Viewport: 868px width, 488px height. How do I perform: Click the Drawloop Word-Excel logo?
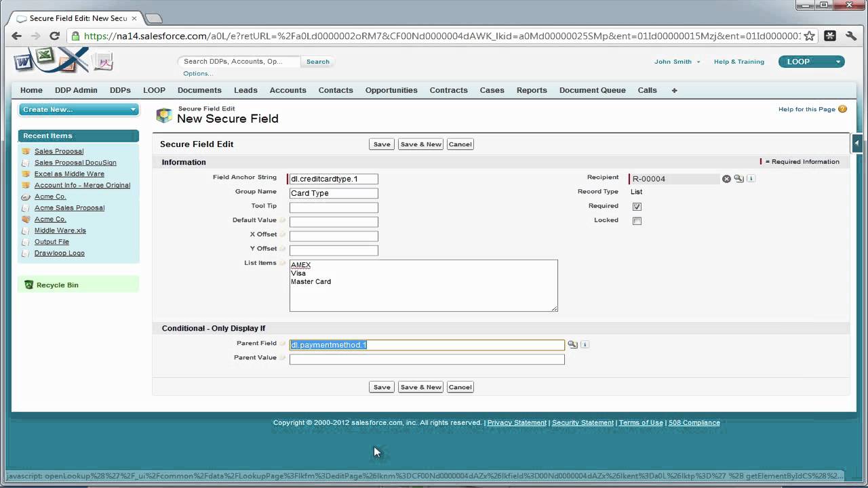click(64, 60)
